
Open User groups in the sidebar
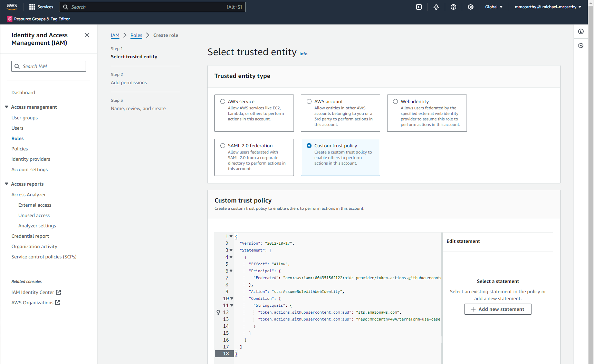[25, 118]
